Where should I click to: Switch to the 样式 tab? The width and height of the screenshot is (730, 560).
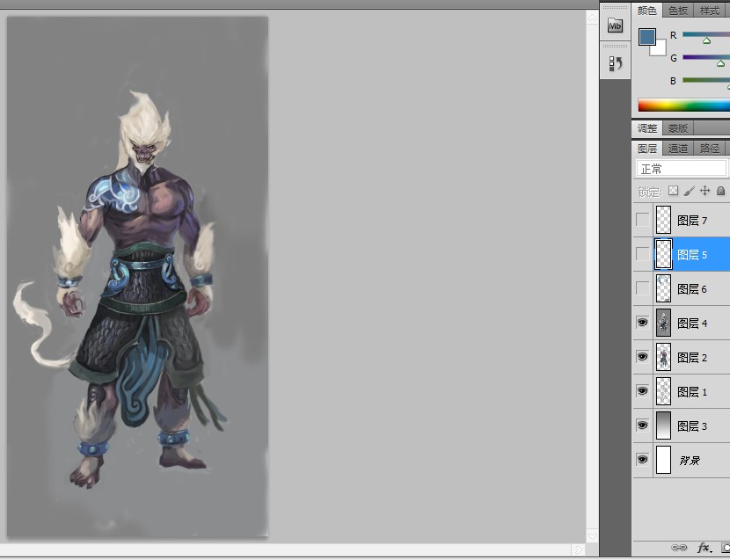(x=710, y=11)
